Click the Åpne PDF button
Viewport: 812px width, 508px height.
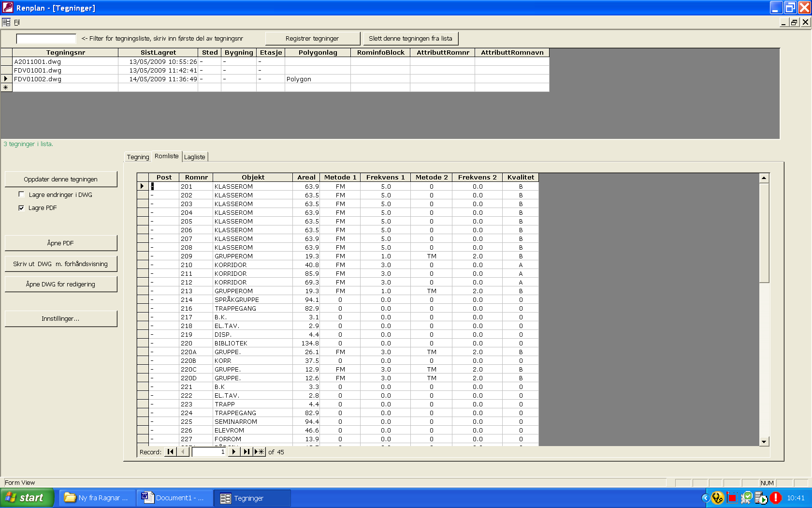click(61, 243)
